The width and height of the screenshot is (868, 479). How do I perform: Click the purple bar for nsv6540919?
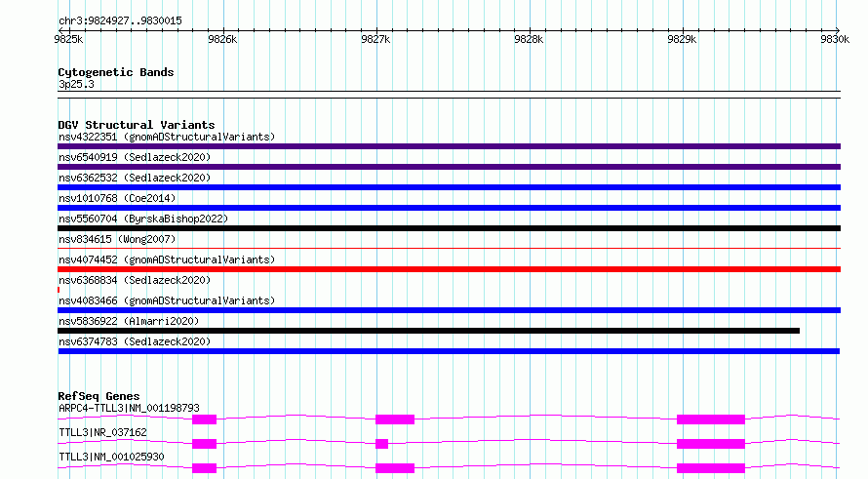[449, 167]
